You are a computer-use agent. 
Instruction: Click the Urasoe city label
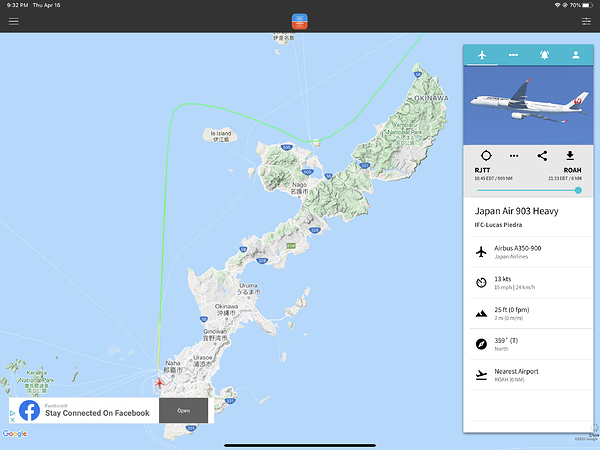click(x=202, y=360)
